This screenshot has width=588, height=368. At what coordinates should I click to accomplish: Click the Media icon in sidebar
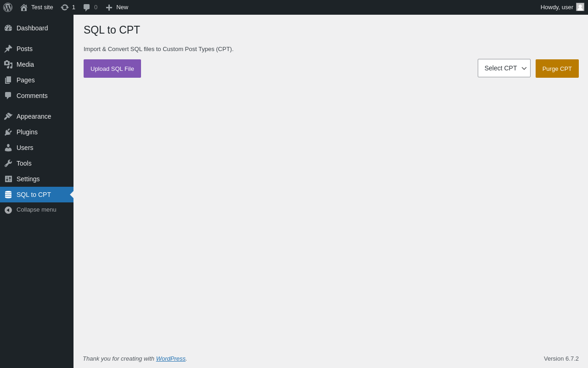click(8, 64)
